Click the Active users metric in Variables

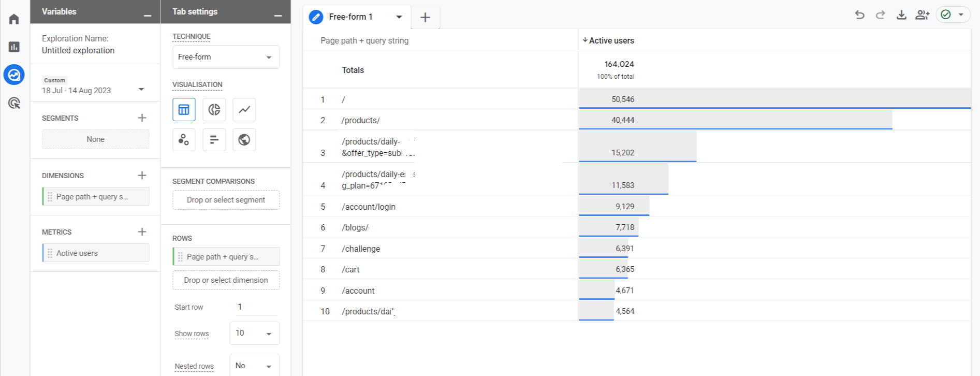pyautogui.click(x=96, y=253)
